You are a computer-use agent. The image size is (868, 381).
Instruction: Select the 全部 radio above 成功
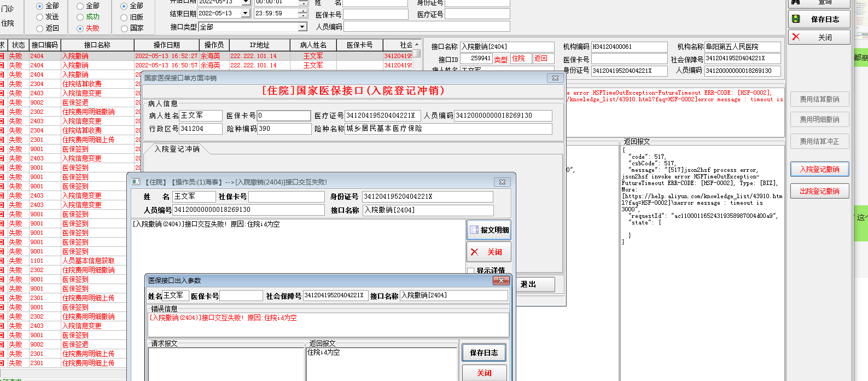(80, 6)
